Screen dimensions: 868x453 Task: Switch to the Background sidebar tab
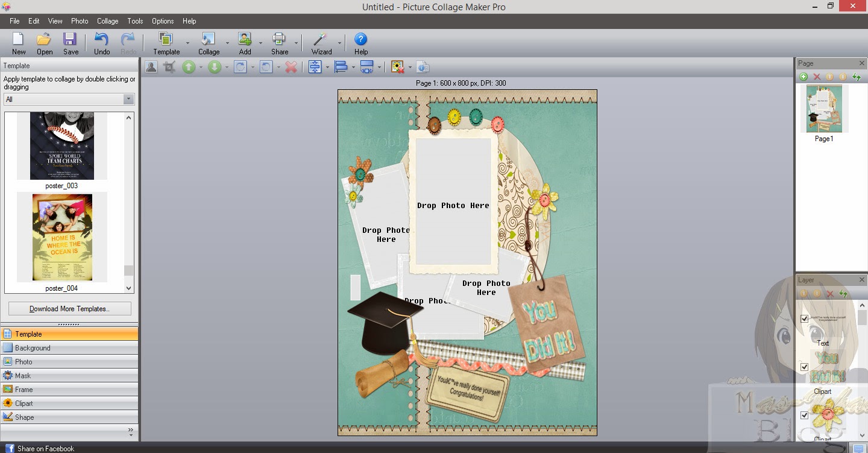click(x=69, y=348)
